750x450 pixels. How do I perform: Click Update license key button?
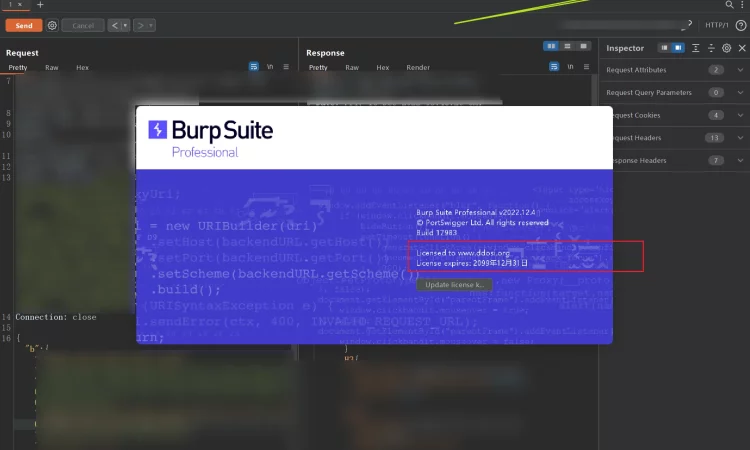coord(454,285)
